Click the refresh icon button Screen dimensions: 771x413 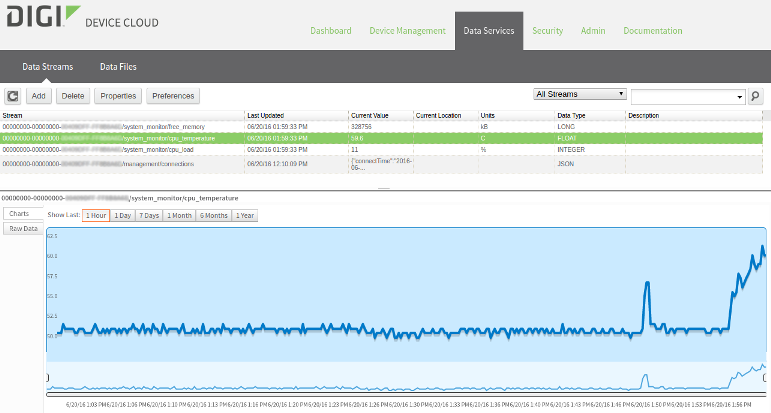[x=13, y=96]
